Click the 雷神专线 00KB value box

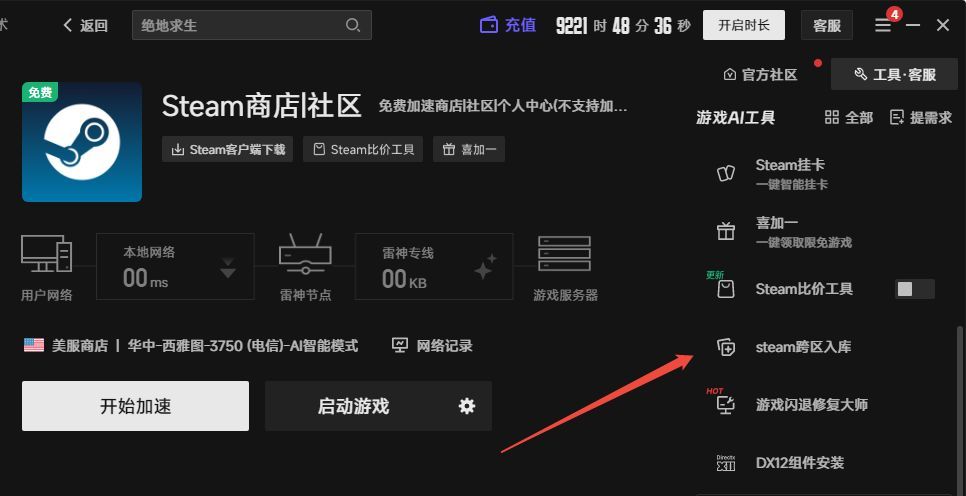(434, 266)
